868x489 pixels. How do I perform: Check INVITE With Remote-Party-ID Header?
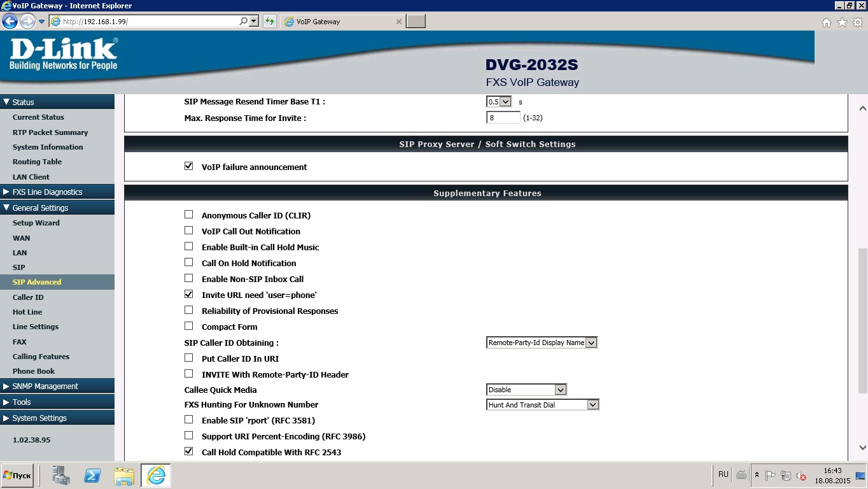pyautogui.click(x=188, y=374)
